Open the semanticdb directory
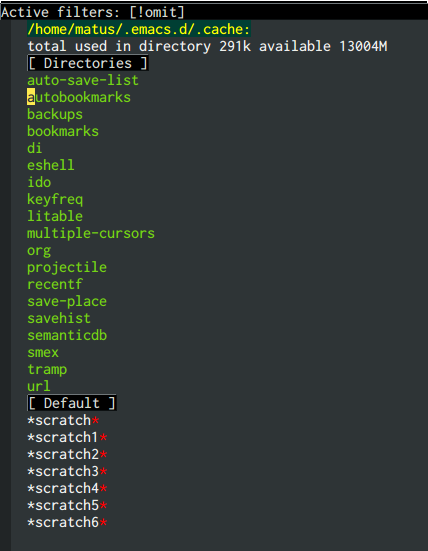Viewport: 428px width, 551px height. (x=67, y=335)
